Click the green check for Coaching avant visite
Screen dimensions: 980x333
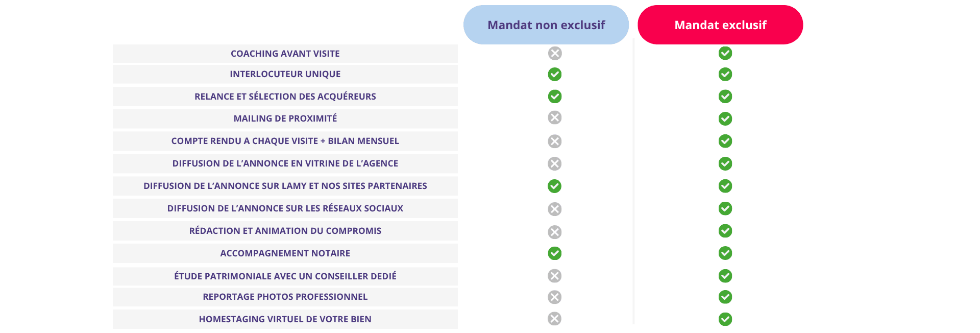(725, 53)
